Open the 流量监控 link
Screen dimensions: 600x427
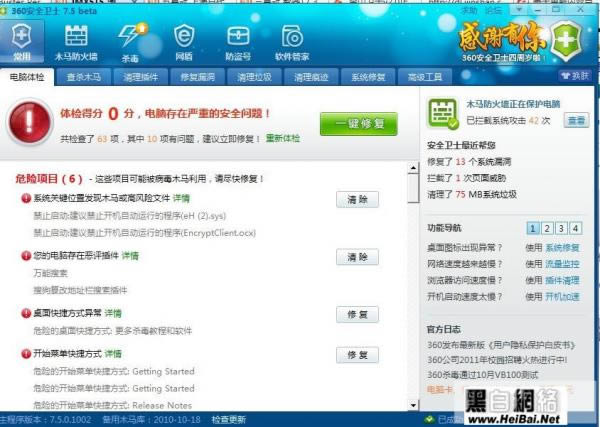(x=562, y=264)
